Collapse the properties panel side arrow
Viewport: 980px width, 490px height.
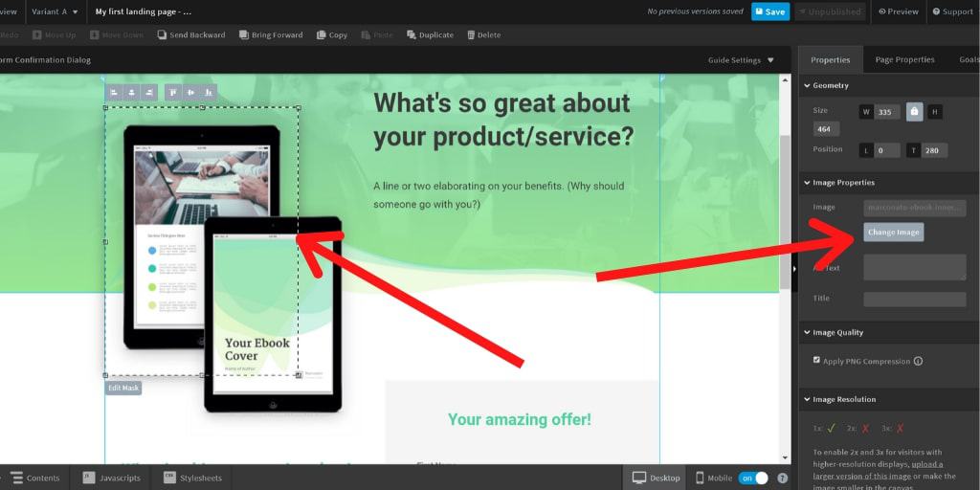point(794,269)
